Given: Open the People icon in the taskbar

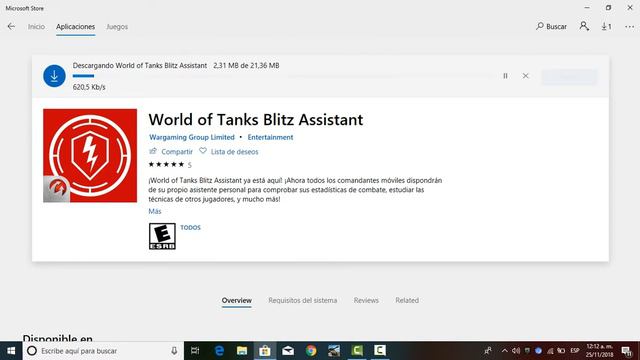Looking at the screenshot, I should (x=488, y=351).
